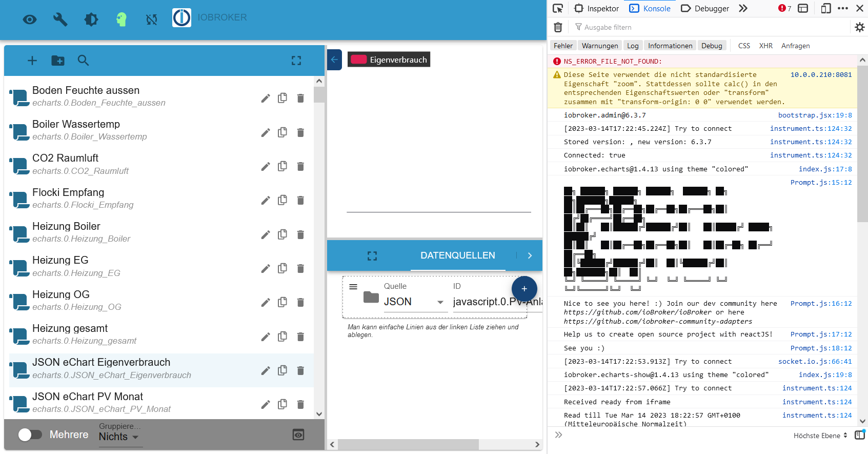Screen dimensions: 868x454
Task: Edit the Flocki Empfang chart name
Action: [265, 200]
